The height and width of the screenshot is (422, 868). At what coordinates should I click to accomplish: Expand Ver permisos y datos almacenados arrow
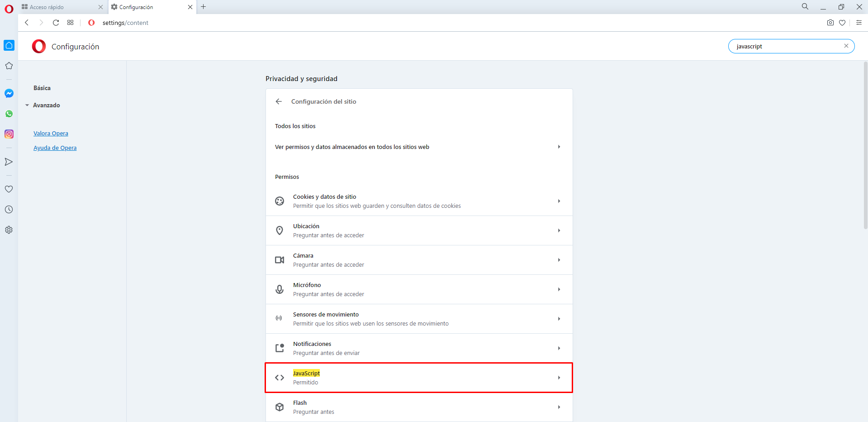click(x=559, y=147)
